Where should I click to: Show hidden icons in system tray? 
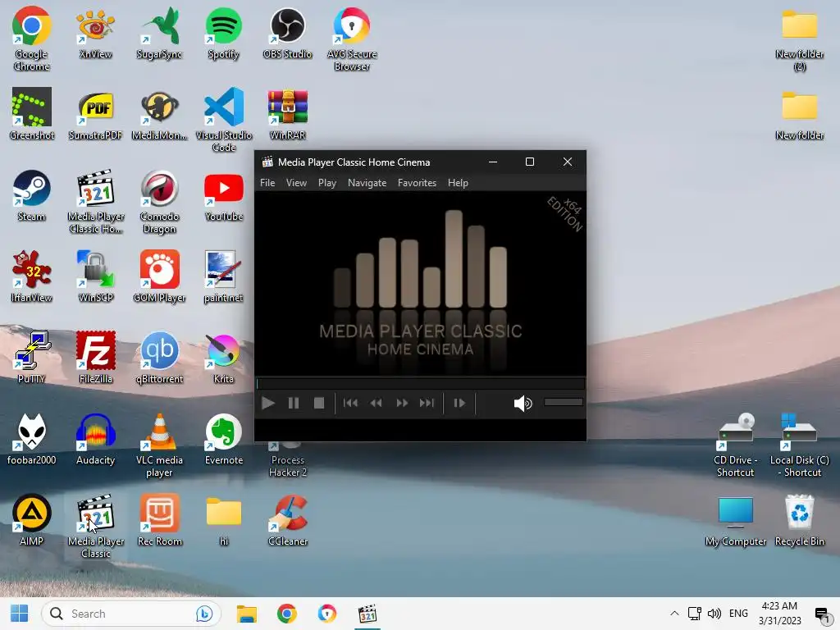(674, 614)
